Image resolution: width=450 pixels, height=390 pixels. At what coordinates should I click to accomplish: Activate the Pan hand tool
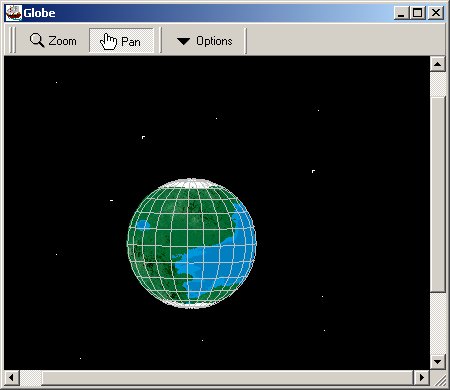[121, 41]
